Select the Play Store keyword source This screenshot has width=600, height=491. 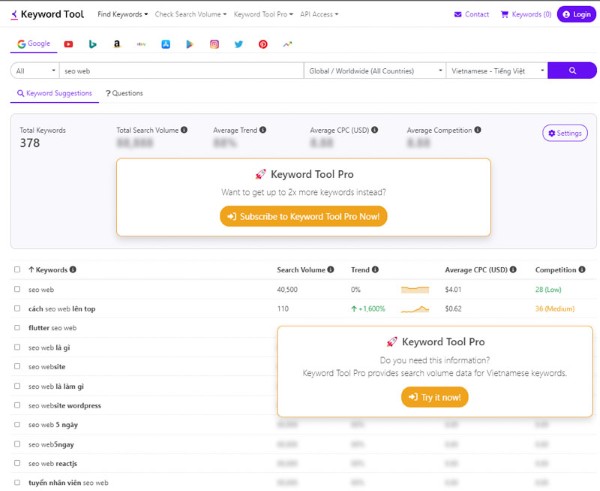(x=190, y=44)
